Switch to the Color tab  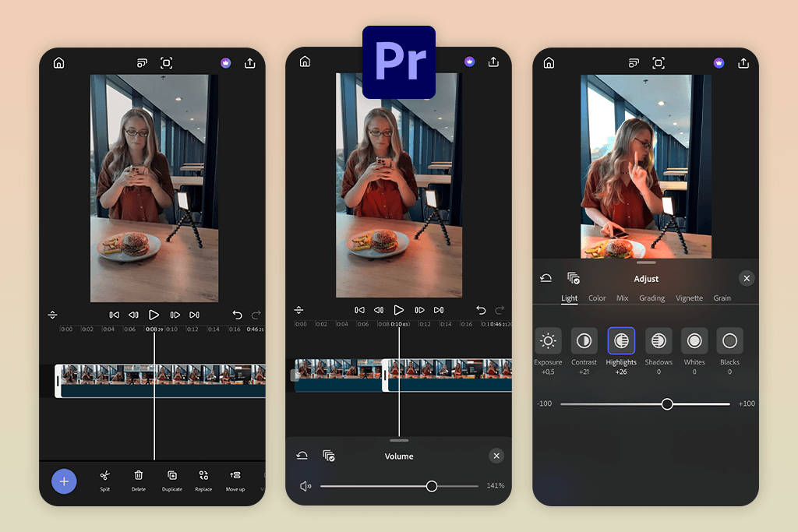click(x=597, y=298)
